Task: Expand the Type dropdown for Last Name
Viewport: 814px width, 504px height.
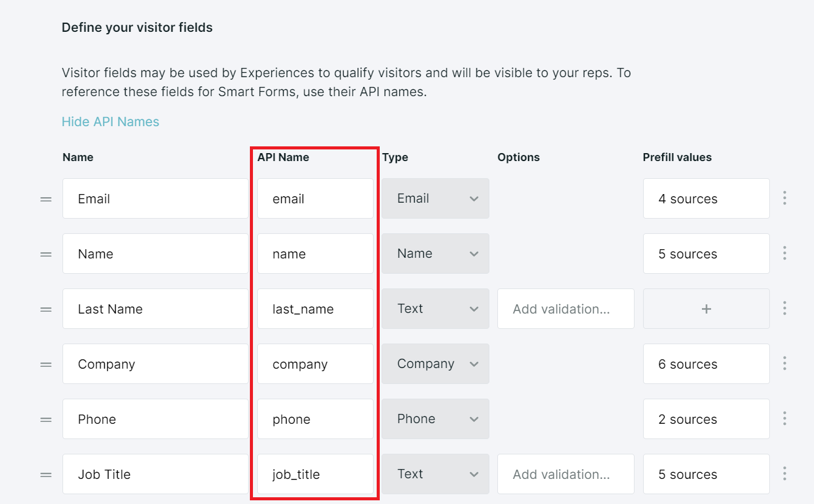Action: [435, 309]
